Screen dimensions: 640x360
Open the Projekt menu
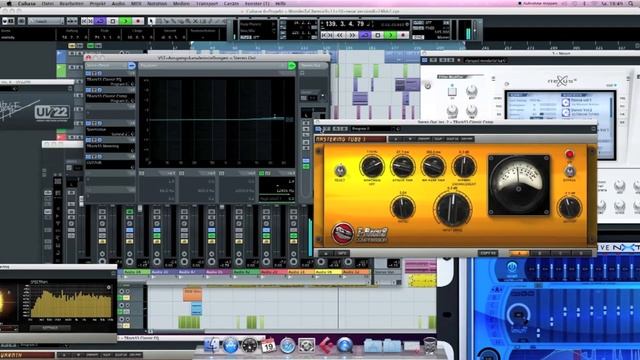pyautogui.click(x=98, y=3)
